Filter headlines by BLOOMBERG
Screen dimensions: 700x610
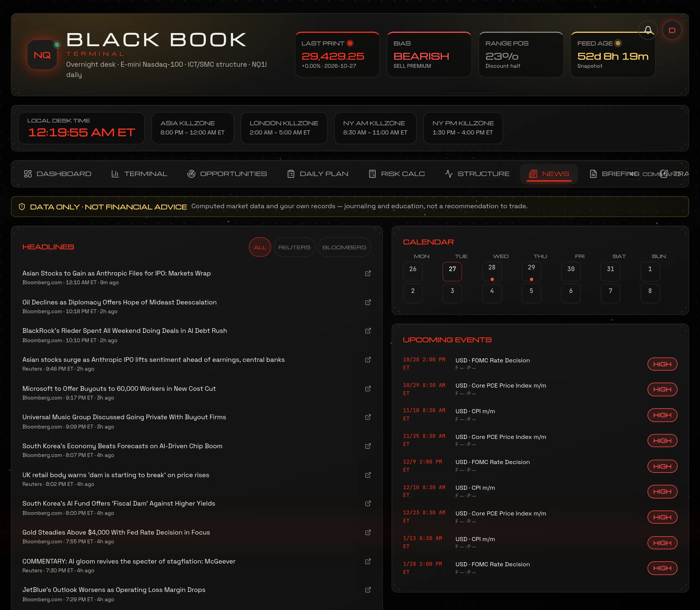(x=344, y=247)
